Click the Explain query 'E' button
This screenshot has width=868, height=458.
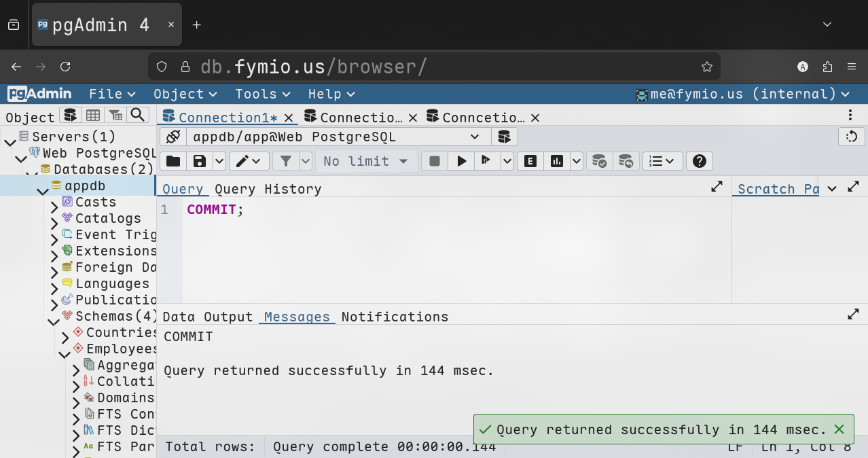pos(530,161)
